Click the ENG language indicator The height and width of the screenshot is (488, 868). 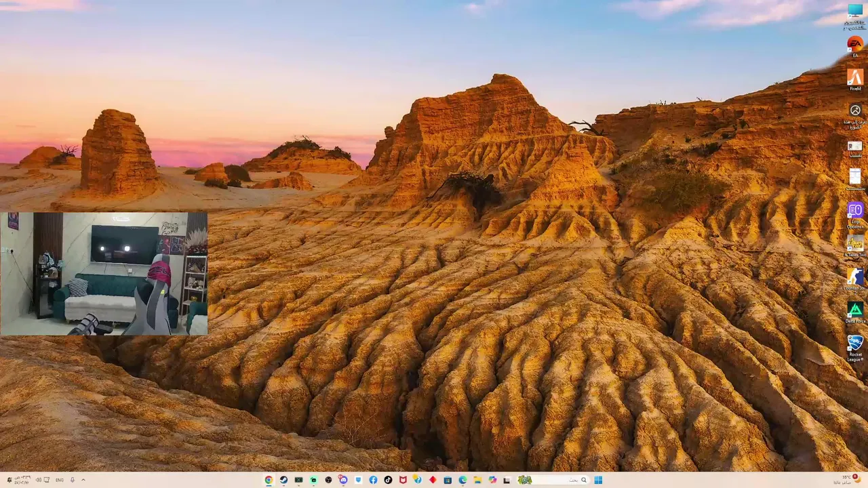tap(60, 480)
